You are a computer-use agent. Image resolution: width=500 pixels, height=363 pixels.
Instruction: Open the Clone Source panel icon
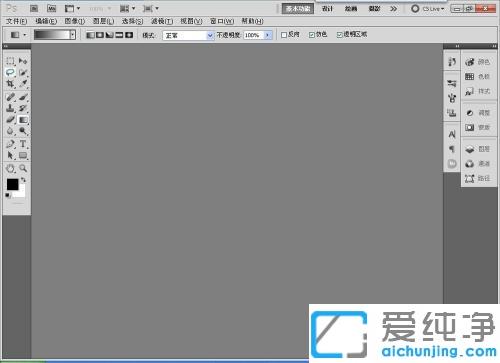(x=452, y=113)
